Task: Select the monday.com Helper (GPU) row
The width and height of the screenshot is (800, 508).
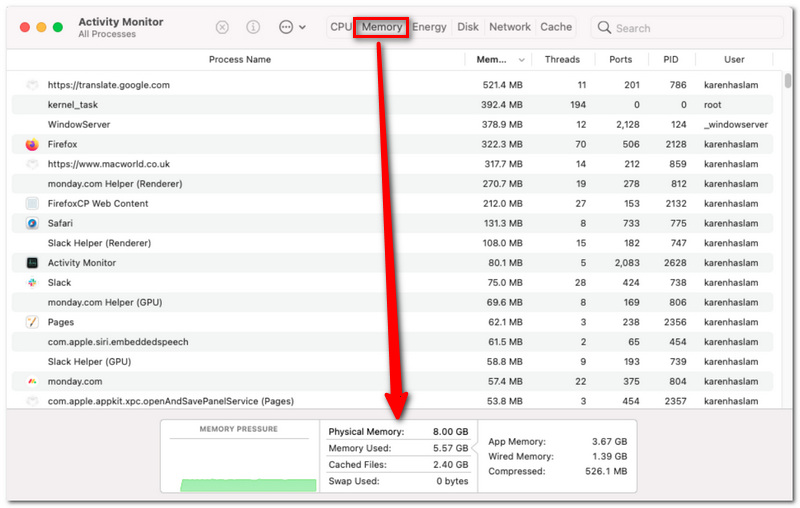Action: (392, 302)
